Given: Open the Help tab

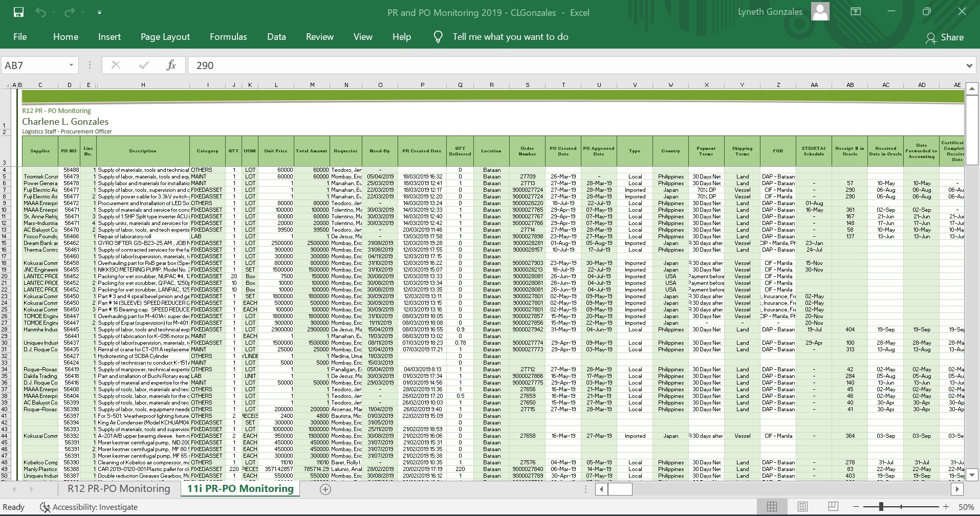Looking at the screenshot, I should [402, 37].
